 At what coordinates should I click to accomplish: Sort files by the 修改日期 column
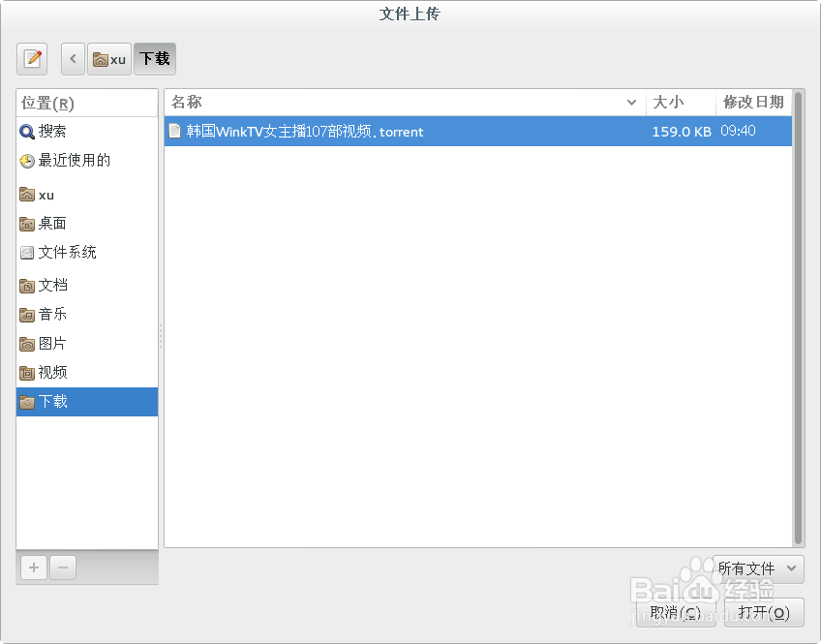coord(753,102)
